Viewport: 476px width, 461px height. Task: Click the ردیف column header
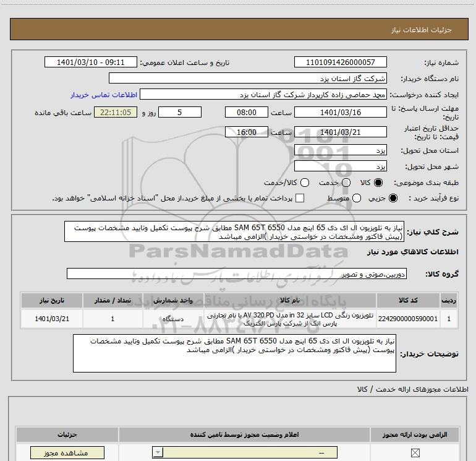(449, 301)
